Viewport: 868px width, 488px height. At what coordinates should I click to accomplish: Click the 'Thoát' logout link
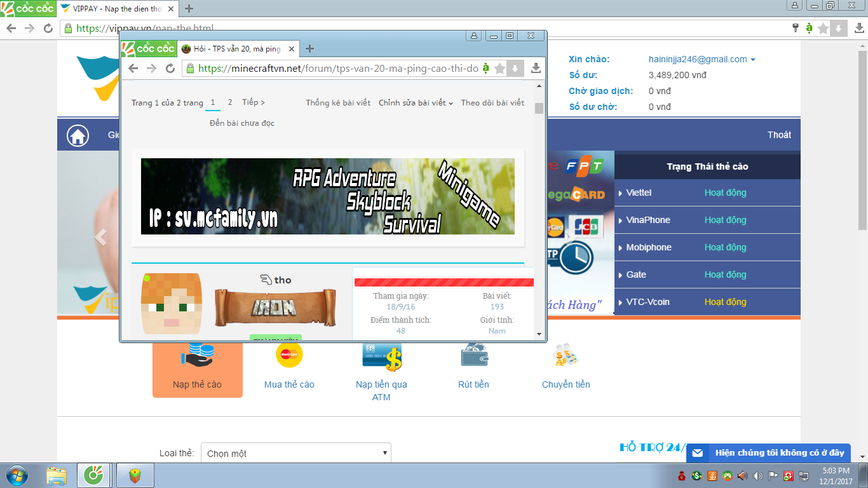779,135
